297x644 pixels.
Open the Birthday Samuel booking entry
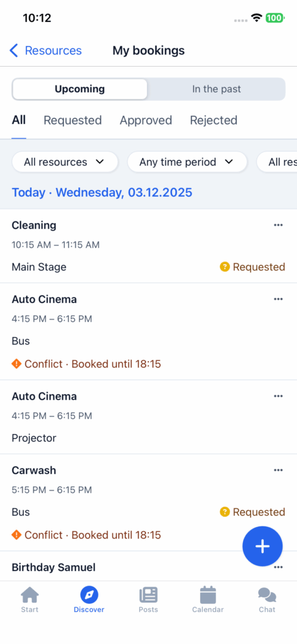[x=148, y=567]
